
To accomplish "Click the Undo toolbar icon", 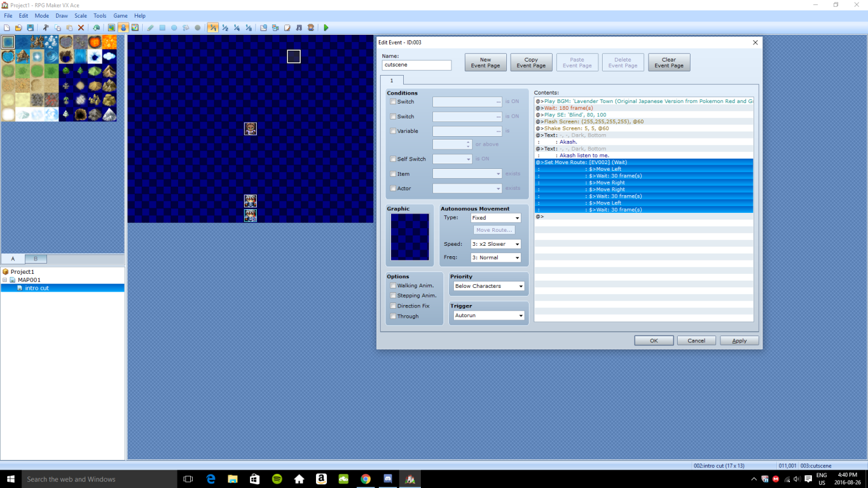I will 96,27.
